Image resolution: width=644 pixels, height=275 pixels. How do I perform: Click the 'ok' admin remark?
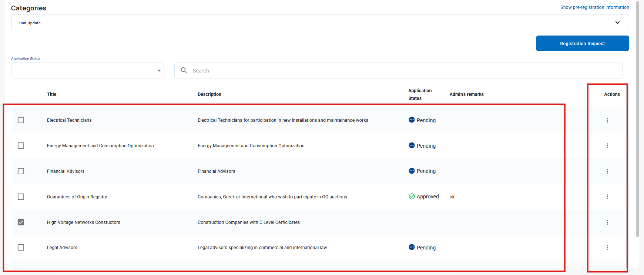click(x=452, y=197)
